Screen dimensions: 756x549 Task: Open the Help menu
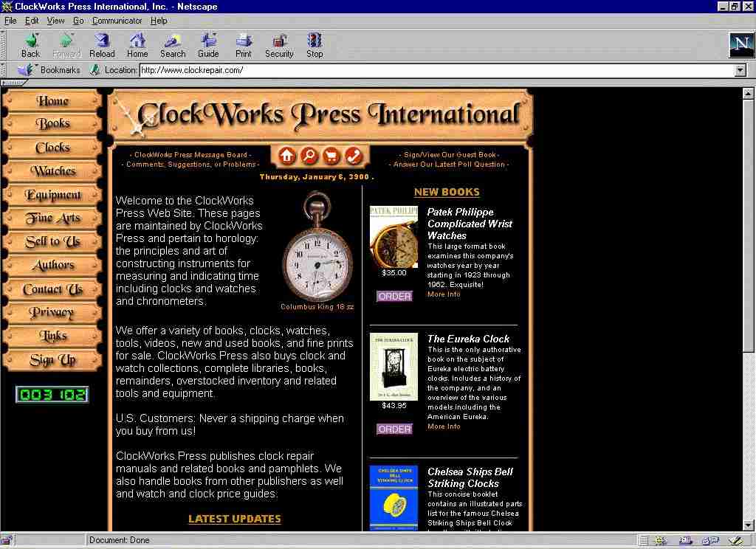tap(159, 21)
